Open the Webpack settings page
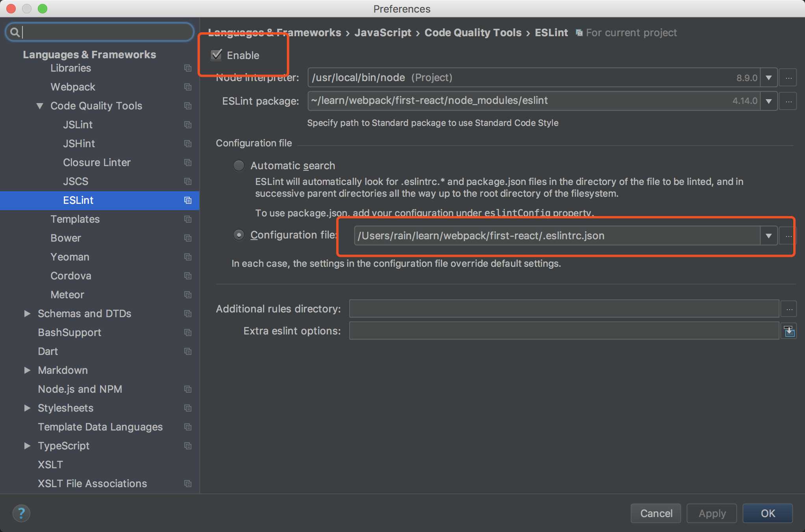805x532 pixels. (x=73, y=87)
